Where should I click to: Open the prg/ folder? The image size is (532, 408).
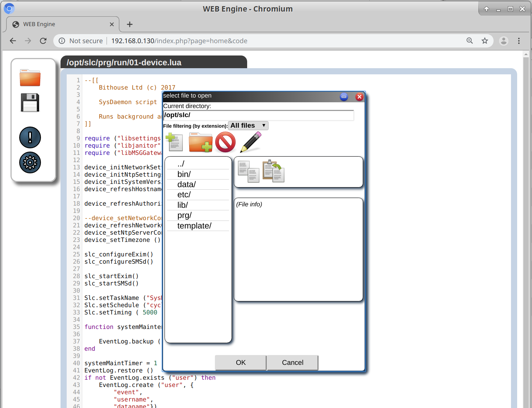click(198, 215)
